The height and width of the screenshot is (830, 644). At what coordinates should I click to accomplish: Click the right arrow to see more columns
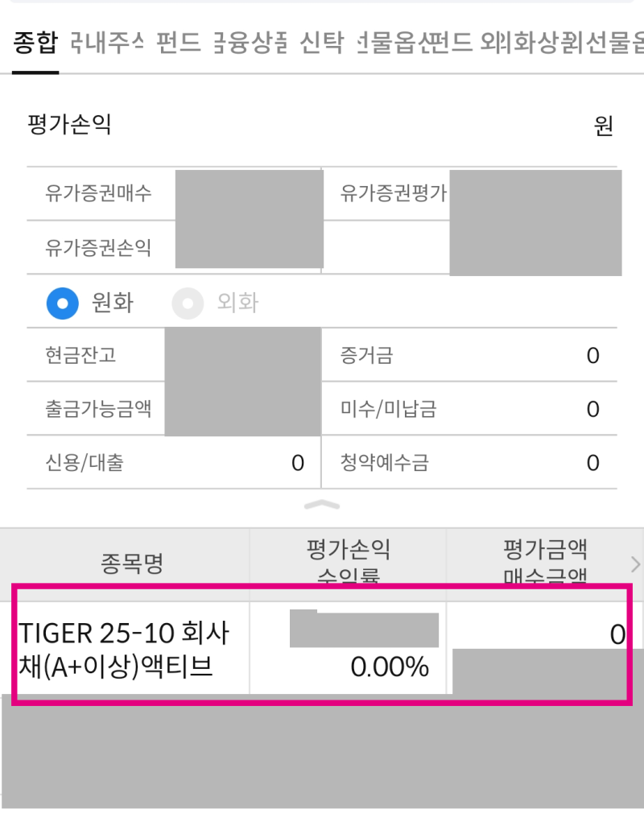coord(635,565)
